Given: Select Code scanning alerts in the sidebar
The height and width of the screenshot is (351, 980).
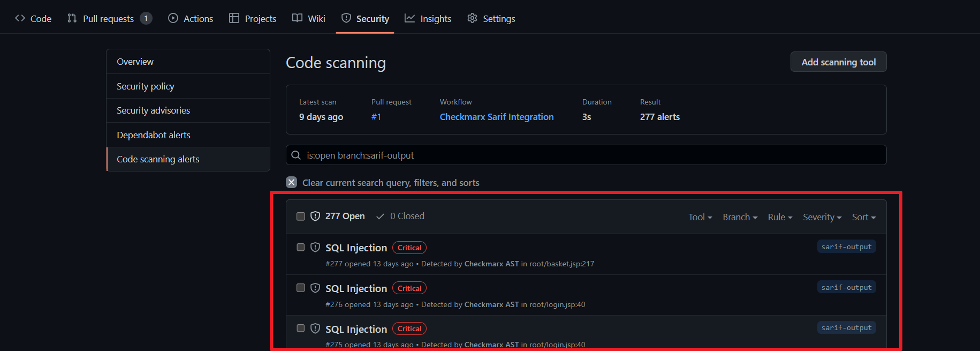Looking at the screenshot, I should coord(188,159).
